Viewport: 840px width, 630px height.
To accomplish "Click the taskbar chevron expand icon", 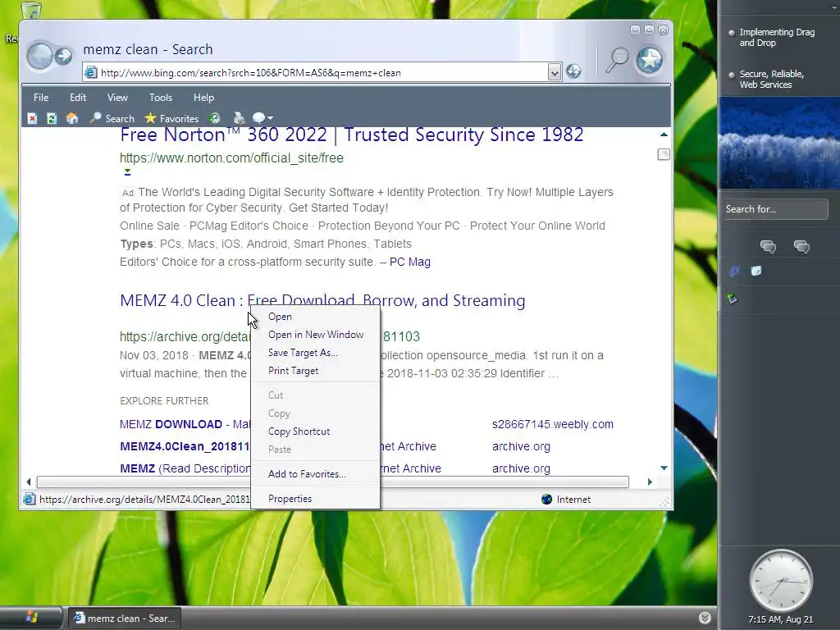I will [705, 618].
